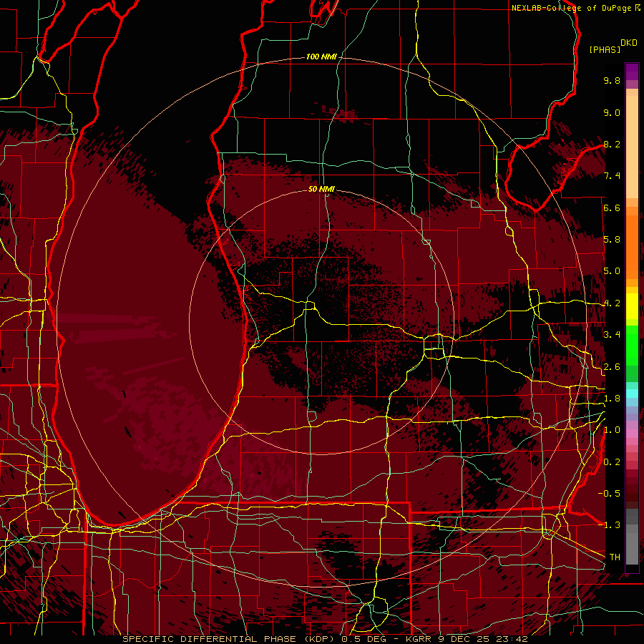This screenshot has width=644, height=644.
Task: Click the 8.2 scale label
Action: 612,144
